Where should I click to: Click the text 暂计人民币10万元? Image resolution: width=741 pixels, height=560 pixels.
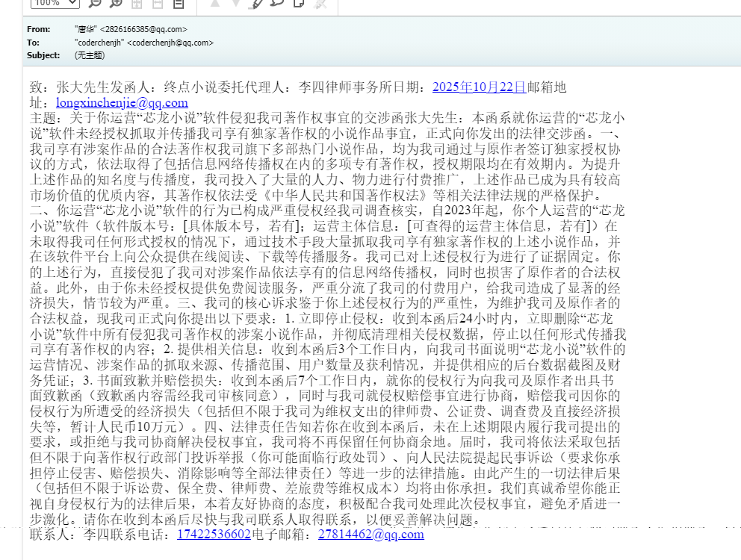pos(123,427)
